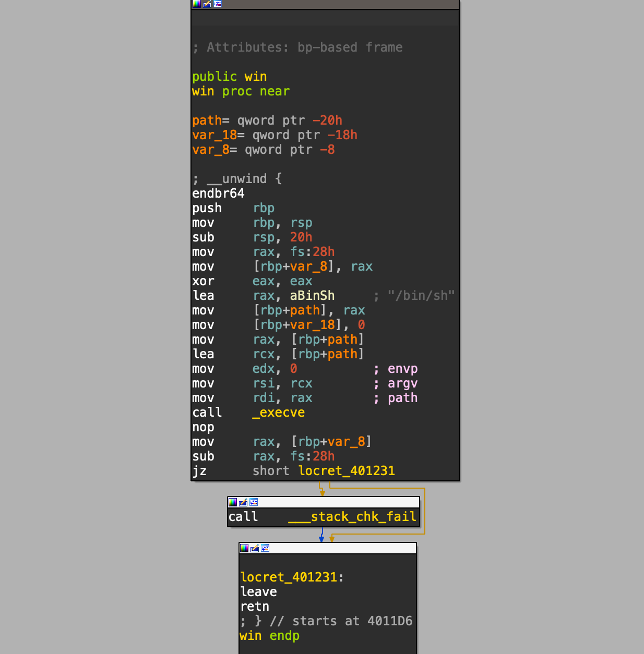Follow the _execve call target
Image resolution: width=644 pixels, height=654 pixels.
[x=279, y=413]
